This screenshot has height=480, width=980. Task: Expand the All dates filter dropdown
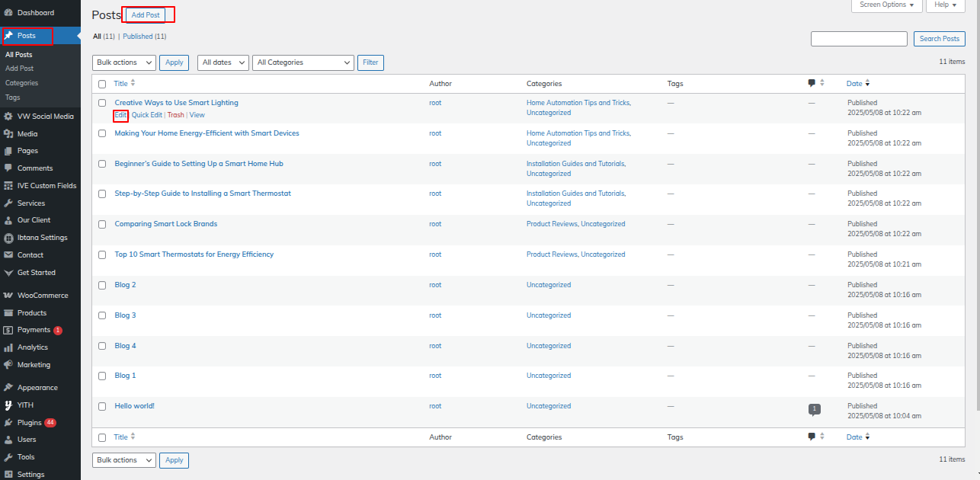223,62
